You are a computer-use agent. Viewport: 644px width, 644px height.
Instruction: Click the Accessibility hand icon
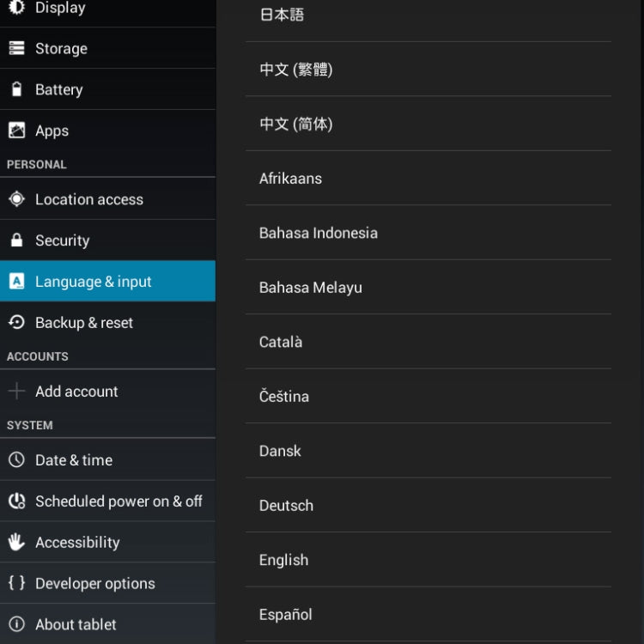click(x=16, y=542)
